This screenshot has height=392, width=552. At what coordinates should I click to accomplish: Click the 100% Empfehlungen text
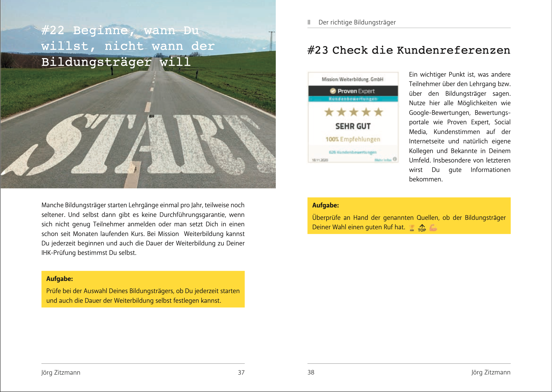click(353, 139)
